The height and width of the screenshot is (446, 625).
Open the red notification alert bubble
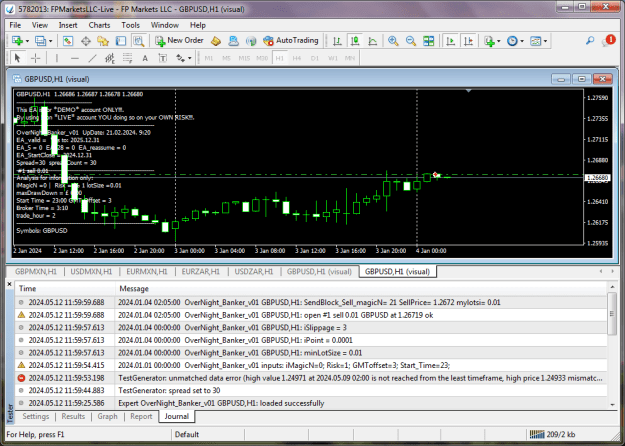(609, 40)
